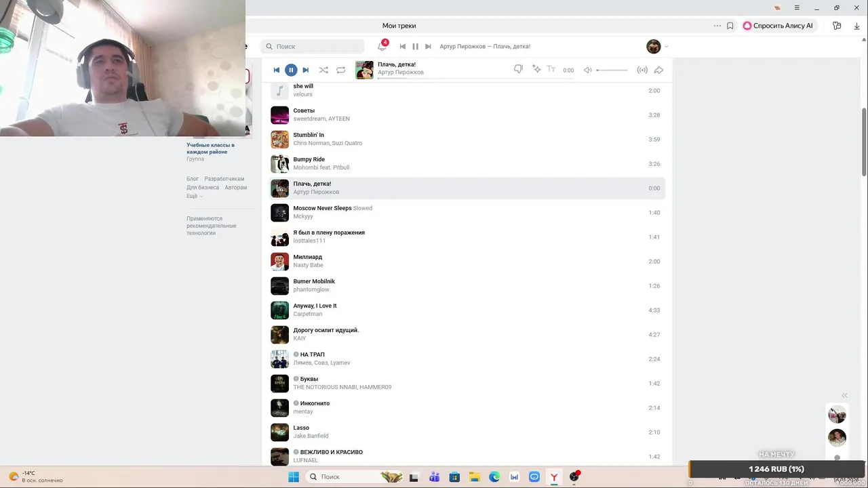Open the browser extensions icon
Screen dimensions: 868x488
(x=837, y=26)
